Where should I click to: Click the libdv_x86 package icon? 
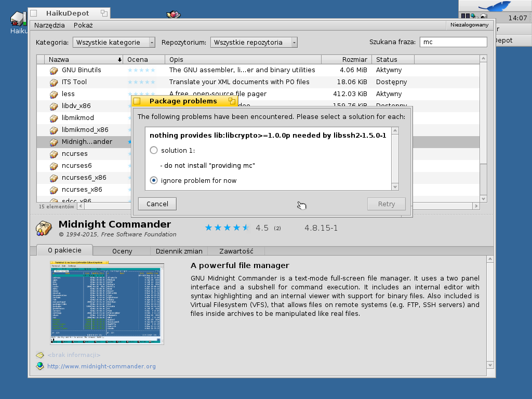[54, 106]
